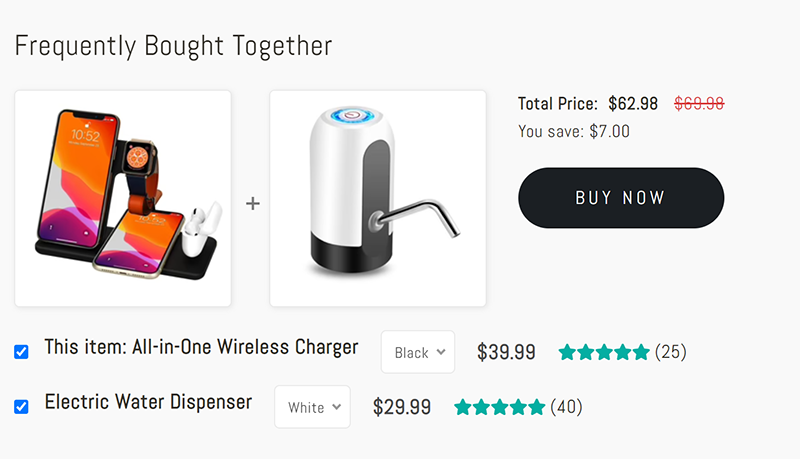Click the (25) review count
The width and height of the screenshot is (800, 459).
671,352
